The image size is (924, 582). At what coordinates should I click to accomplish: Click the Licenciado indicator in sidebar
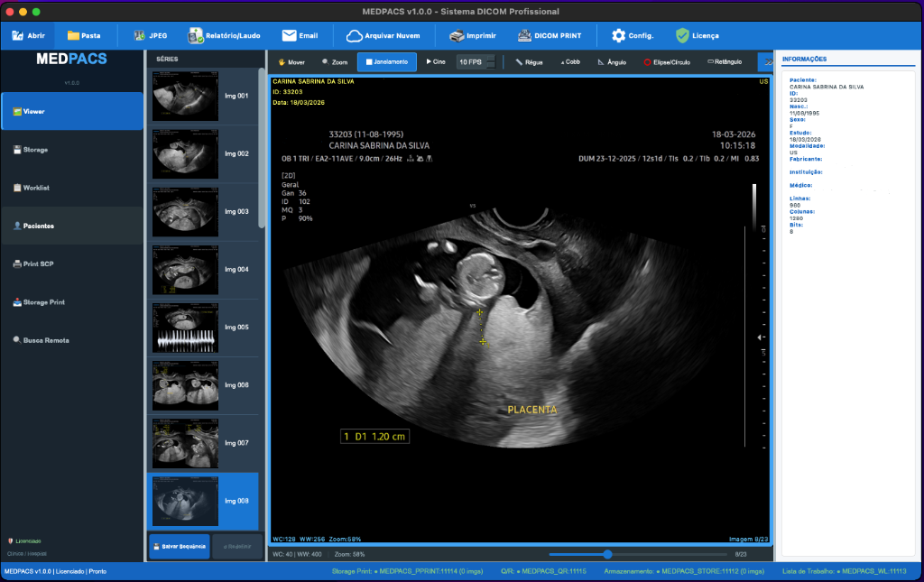(x=24, y=540)
